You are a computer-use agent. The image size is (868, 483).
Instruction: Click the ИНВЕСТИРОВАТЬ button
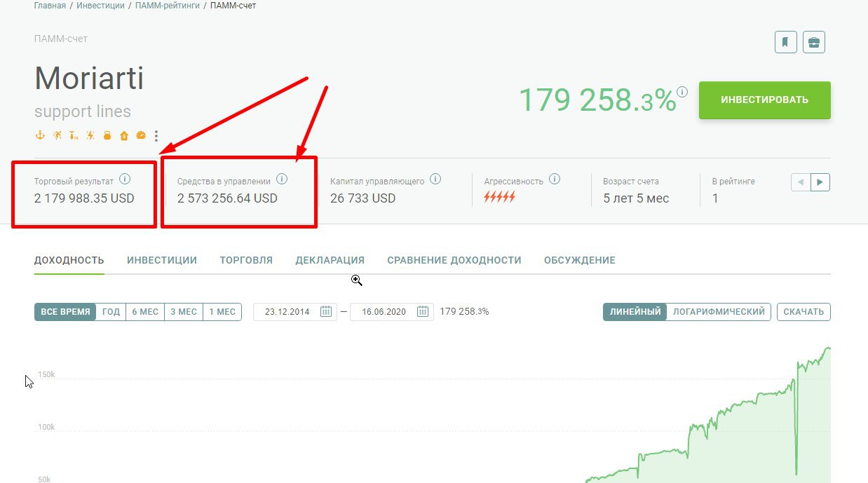[765, 100]
